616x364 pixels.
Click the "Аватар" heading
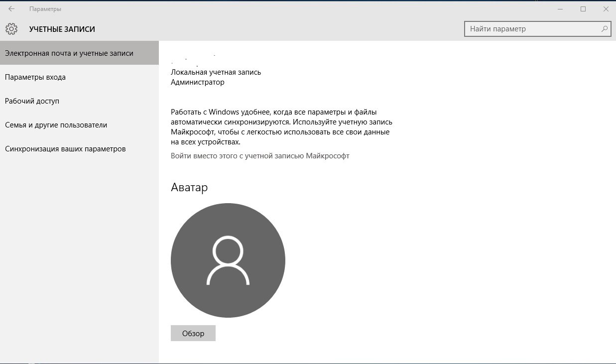point(189,187)
